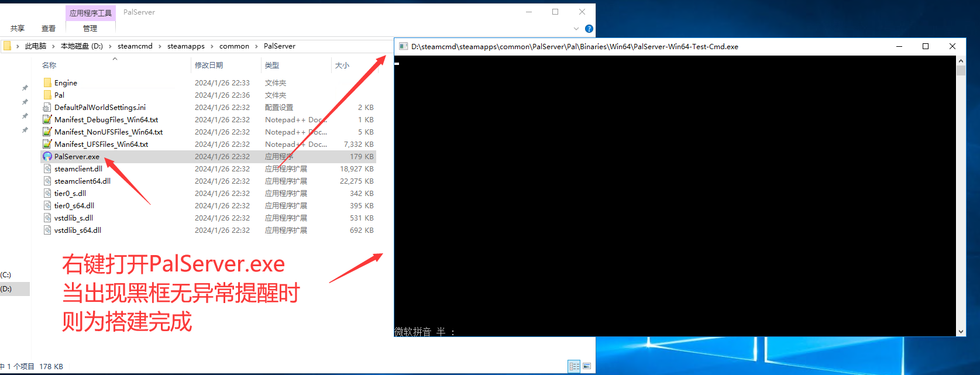Switch to details view in status bar

pyautogui.click(x=574, y=366)
